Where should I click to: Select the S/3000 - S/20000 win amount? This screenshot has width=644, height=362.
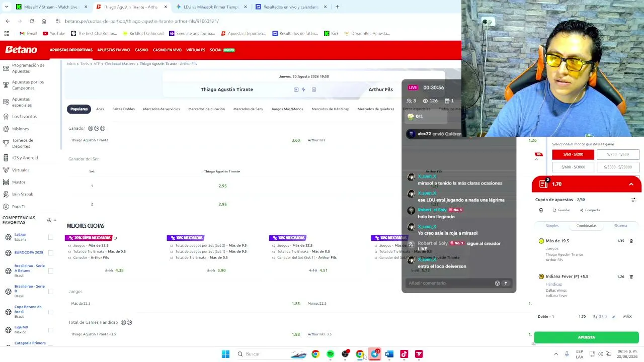pyautogui.click(x=617, y=167)
